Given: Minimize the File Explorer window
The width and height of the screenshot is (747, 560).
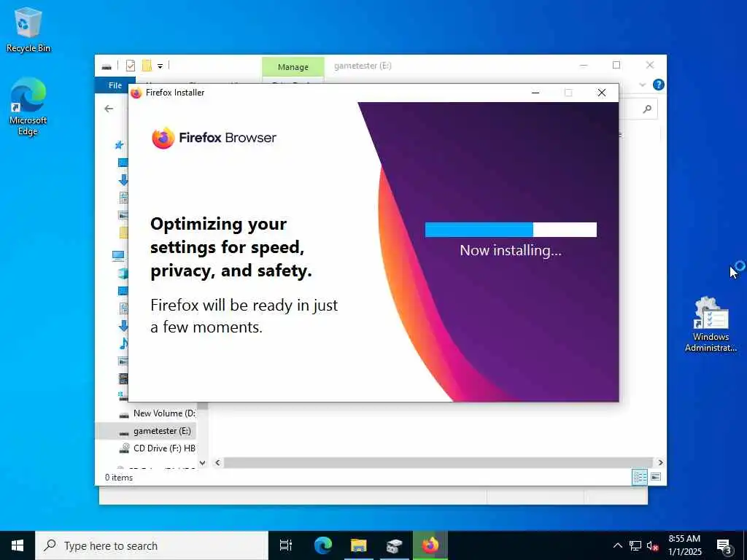Looking at the screenshot, I should (583, 65).
